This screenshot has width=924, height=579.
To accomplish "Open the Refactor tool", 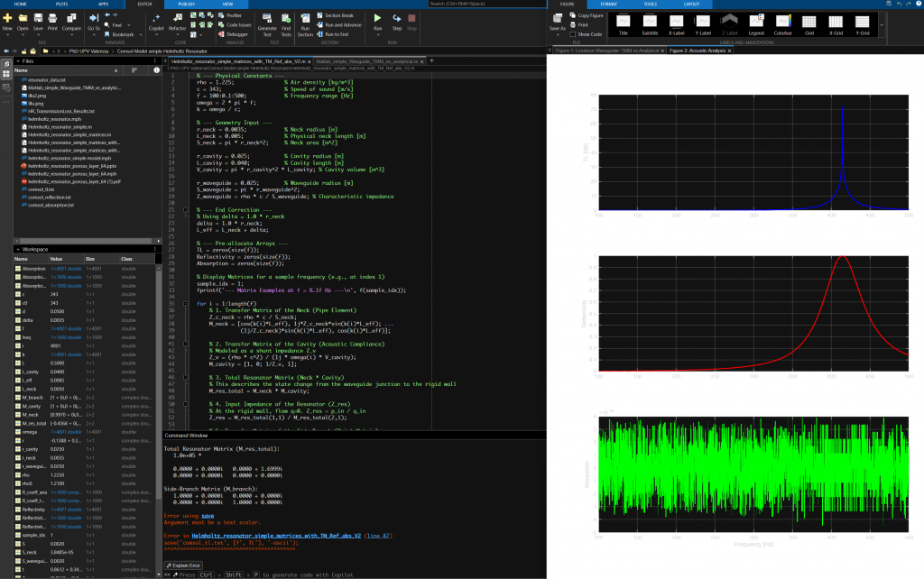I will click(178, 22).
